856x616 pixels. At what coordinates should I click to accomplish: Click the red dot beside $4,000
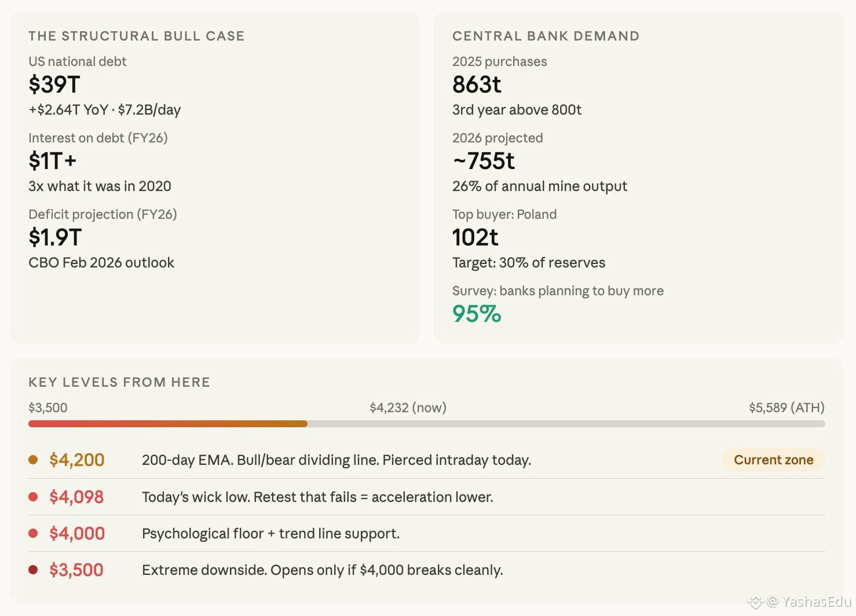click(33, 533)
